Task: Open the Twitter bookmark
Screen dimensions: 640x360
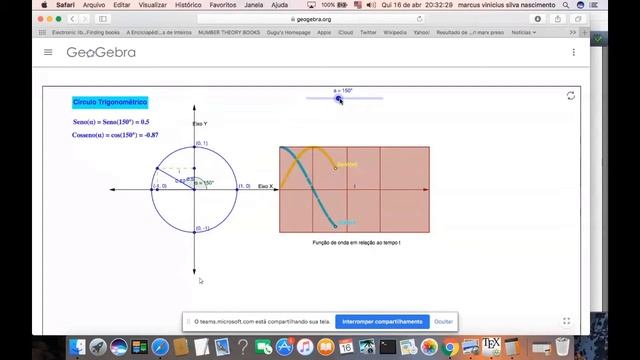Action: click(x=368, y=32)
